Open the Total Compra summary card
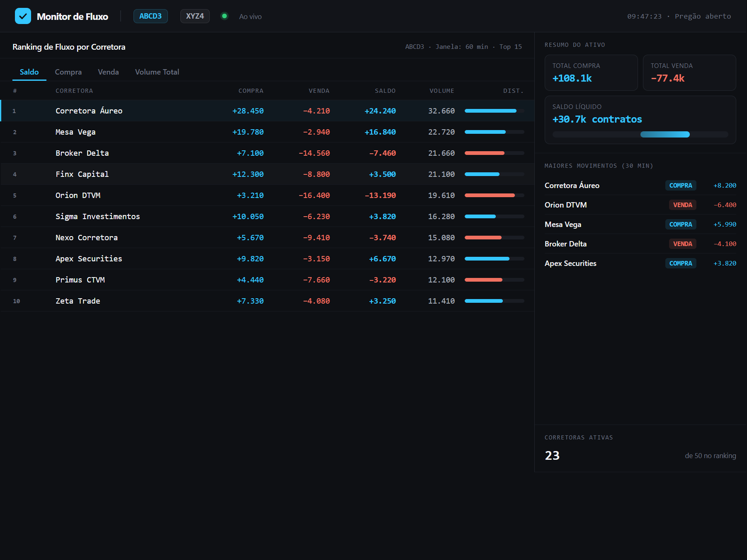 tap(591, 72)
